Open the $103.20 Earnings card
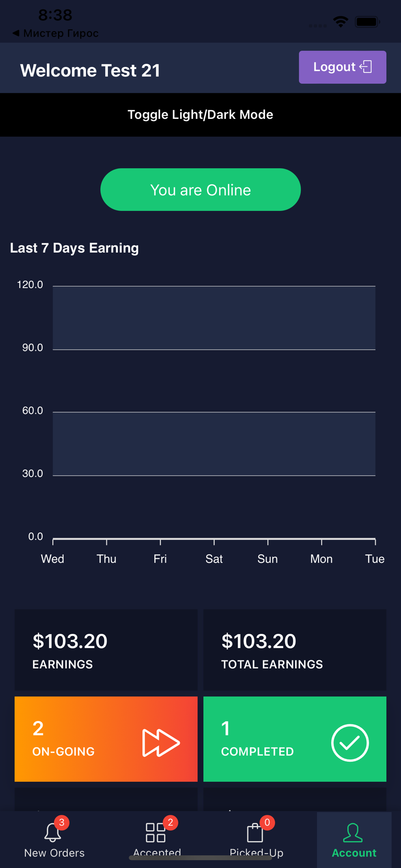Viewport: 401px width, 868px height. (x=106, y=650)
